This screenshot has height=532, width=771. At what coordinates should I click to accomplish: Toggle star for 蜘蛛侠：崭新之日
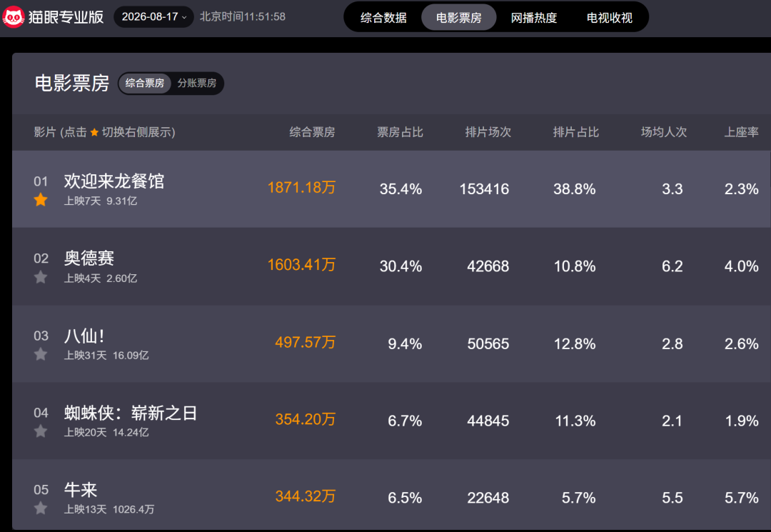[41, 432]
